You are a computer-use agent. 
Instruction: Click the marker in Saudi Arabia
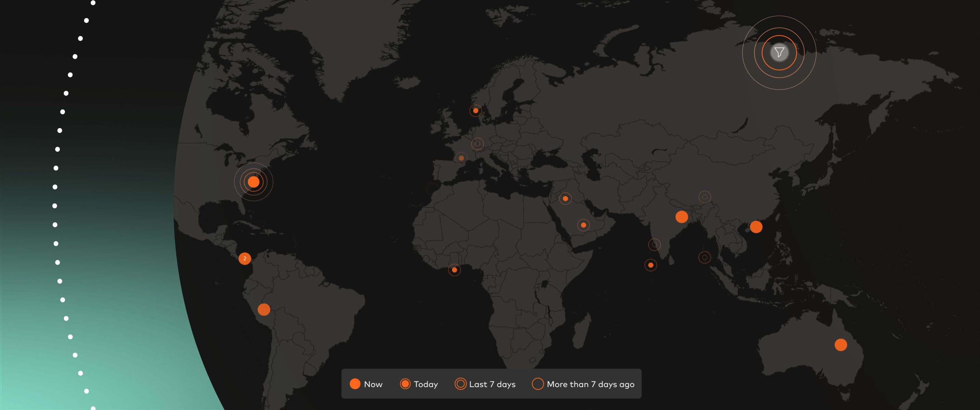click(583, 225)
